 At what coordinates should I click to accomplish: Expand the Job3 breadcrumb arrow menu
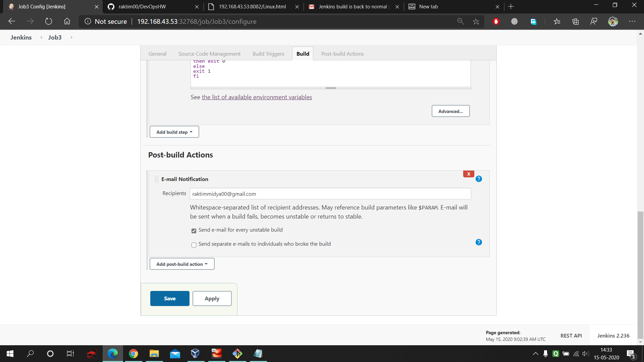click(71, 37)
